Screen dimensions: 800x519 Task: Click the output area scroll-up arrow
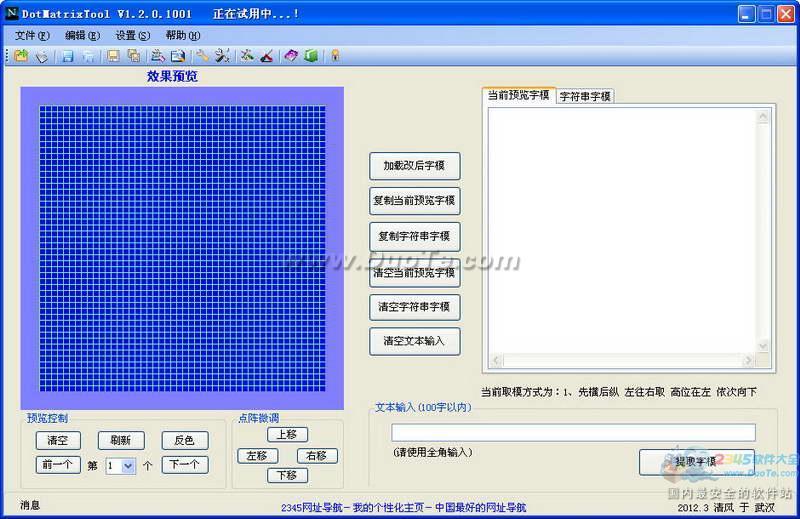[763, 116]
